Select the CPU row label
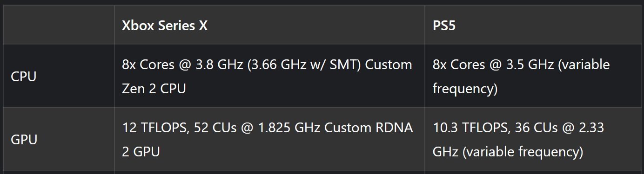 (23, 77)
